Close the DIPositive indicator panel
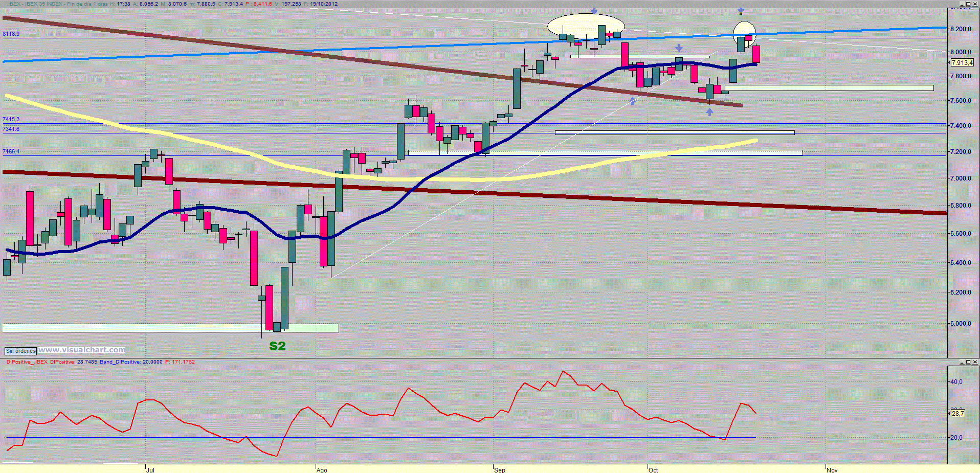980x473 pixels. click(975, 362)
